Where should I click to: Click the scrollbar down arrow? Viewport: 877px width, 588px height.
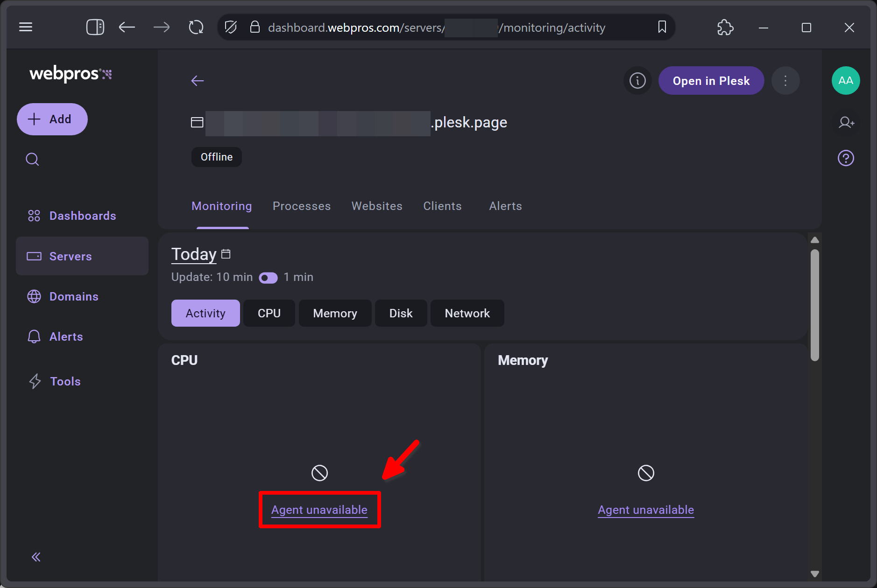pos(815,574)
